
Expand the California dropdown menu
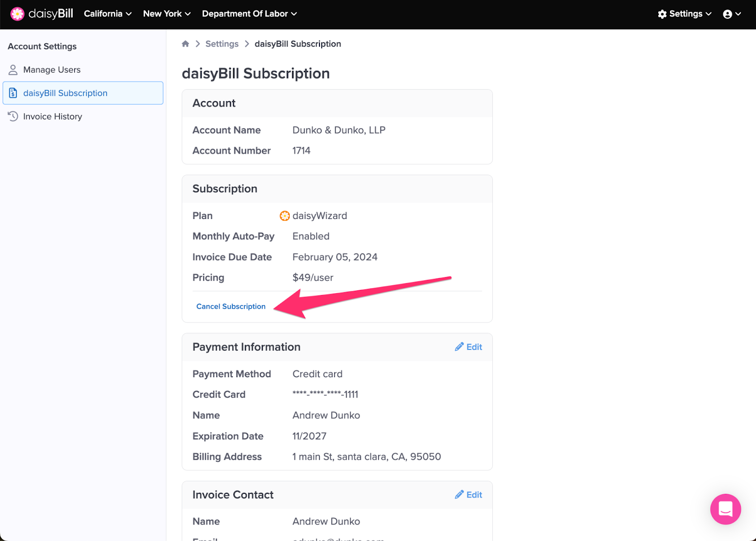point(107,14)
